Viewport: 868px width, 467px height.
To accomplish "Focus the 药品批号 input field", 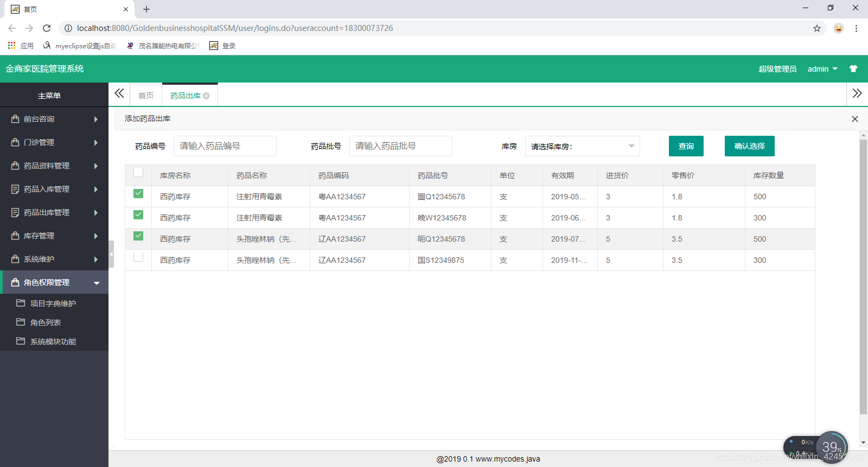I will pos(401,146).
